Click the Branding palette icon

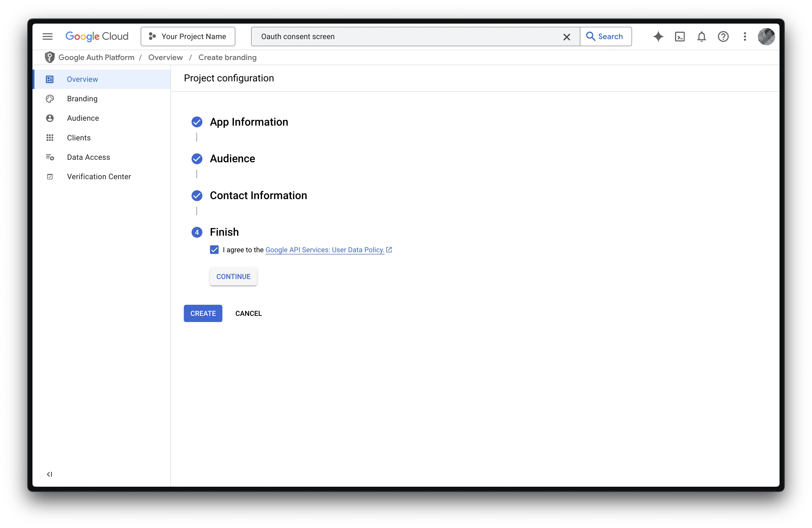[x=50, y=99]
